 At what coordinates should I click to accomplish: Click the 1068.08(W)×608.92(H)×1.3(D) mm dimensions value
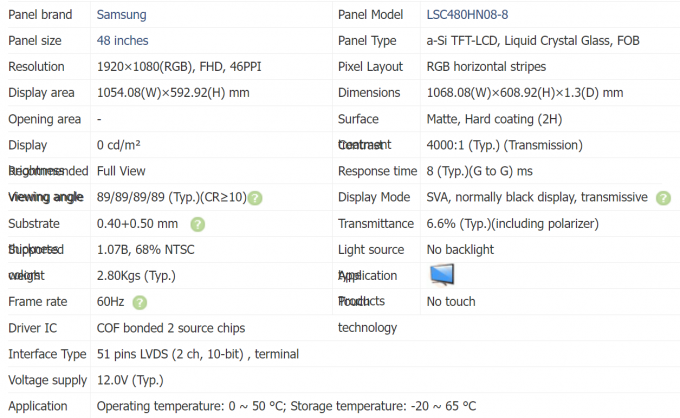pyautogui.click(x=524, y=93)
